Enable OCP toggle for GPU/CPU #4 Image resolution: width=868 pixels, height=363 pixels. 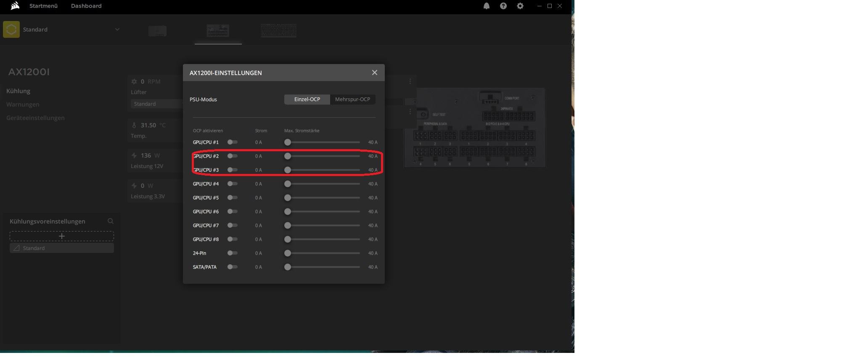233,184
